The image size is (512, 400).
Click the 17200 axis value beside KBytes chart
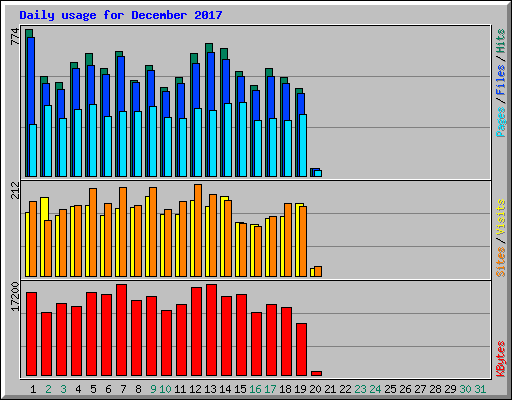click(15, 297)
